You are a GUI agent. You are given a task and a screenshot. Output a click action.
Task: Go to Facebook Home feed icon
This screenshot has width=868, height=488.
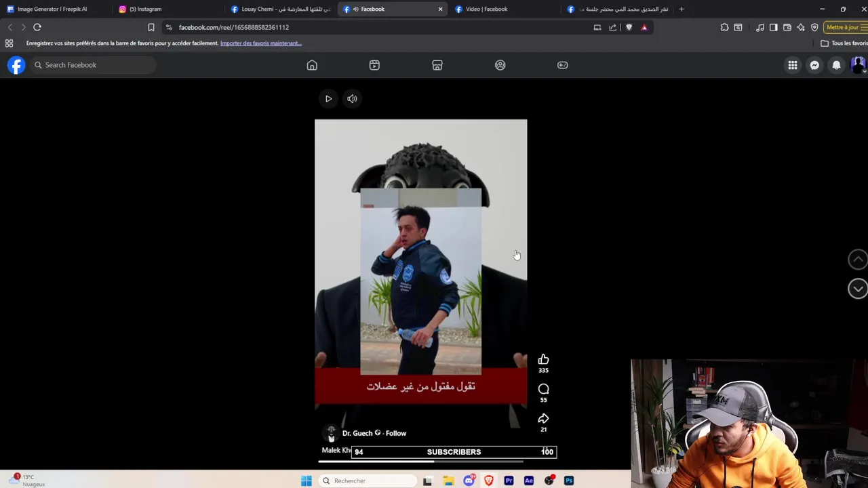point(312,65)
